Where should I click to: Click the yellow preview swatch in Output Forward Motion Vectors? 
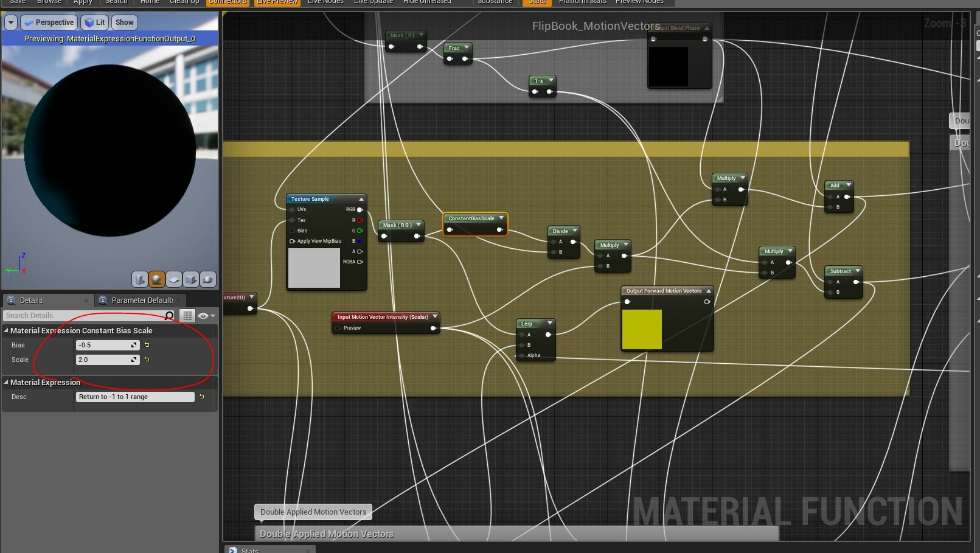pyautogui.click(x=641, y=329)
